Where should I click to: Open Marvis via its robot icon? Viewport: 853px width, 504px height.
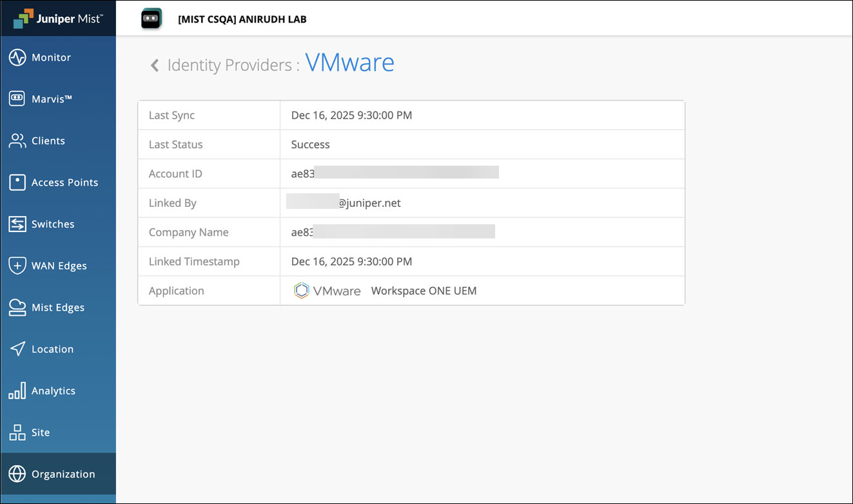coord(17,99)
